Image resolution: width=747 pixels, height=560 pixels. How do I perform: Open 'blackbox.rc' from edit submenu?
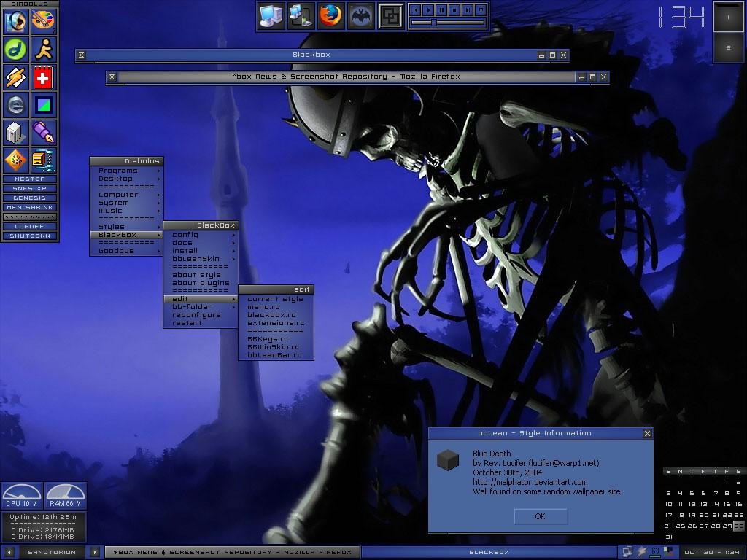(x=276, y=315)
